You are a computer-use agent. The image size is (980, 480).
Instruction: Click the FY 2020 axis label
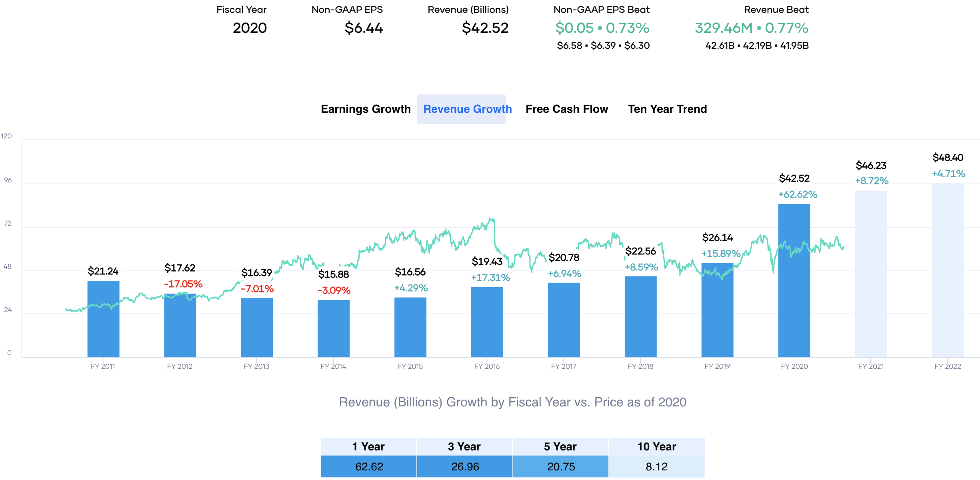[794, 366]
